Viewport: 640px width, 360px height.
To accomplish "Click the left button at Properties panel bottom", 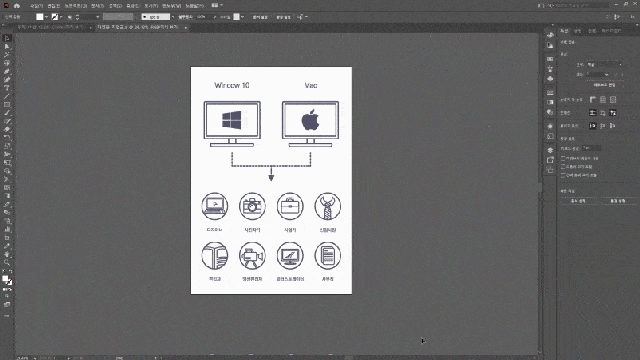I will coord(578,201).
